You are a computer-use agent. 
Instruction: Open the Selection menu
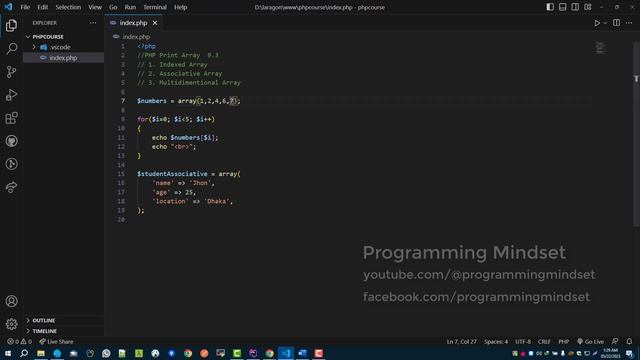(x=68, y=7)
